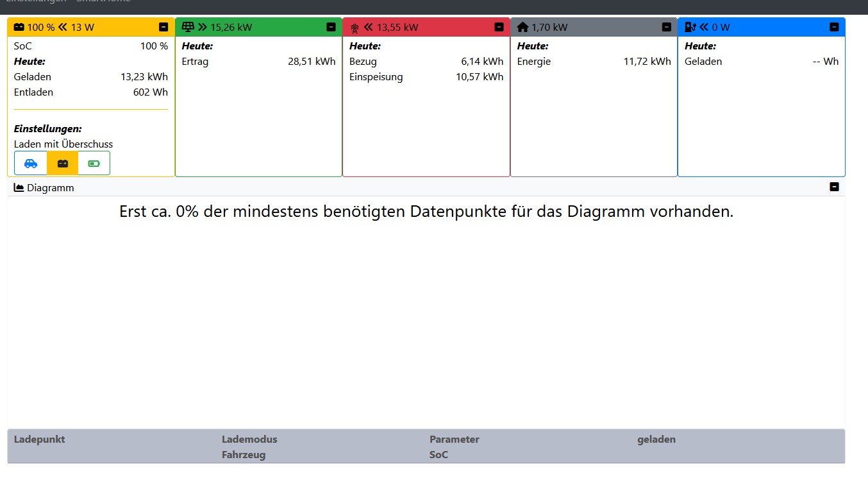Click the Parameter column header
This screenshot has width=868, height=478.
coord(455,440)
